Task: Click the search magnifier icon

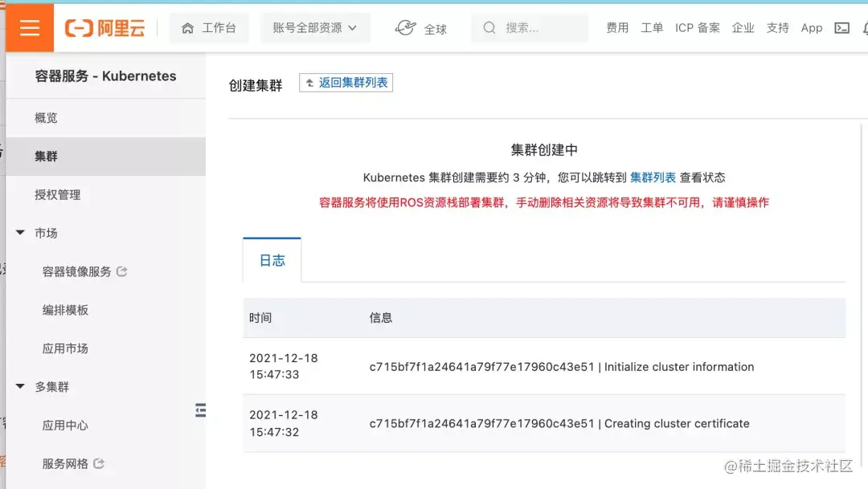Action: click(x=489, y=27)
